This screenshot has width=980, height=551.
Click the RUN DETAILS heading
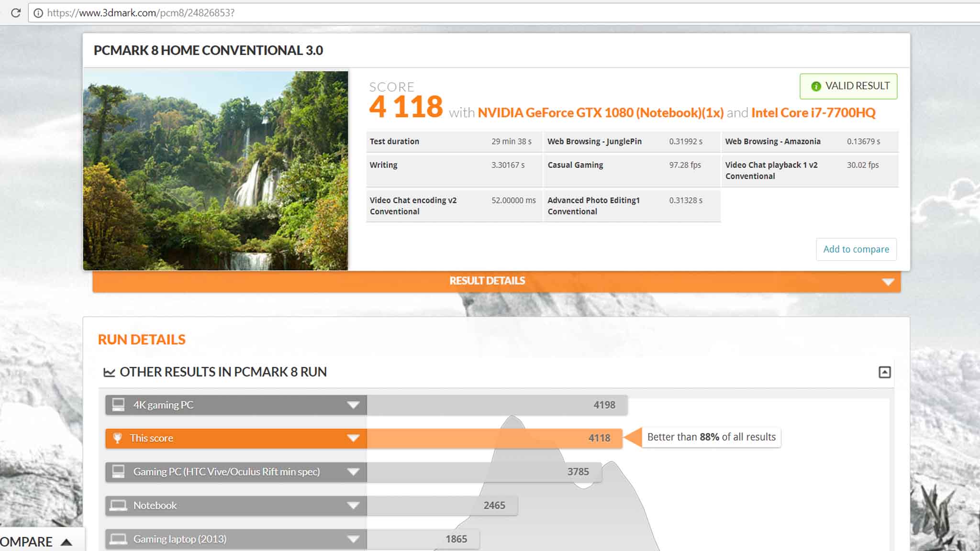pos(142,340)
